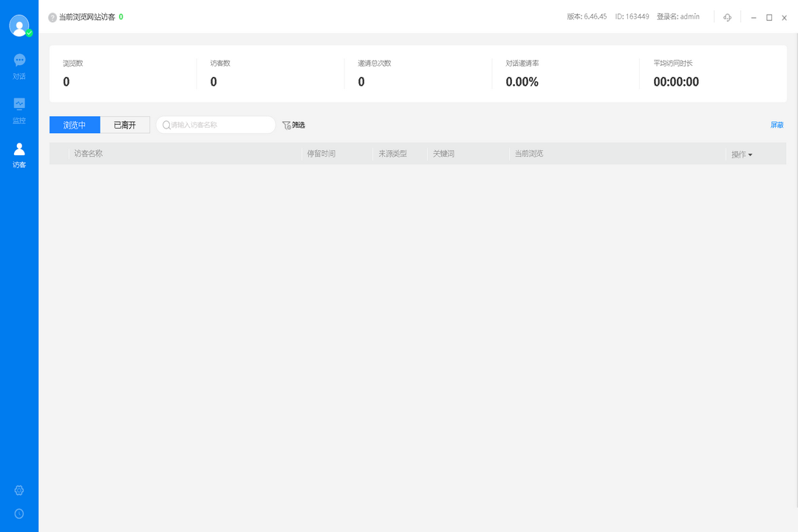This screenshot has width=798, height=532.
Task: Click the headset support icon
Action: pos(727,17)
